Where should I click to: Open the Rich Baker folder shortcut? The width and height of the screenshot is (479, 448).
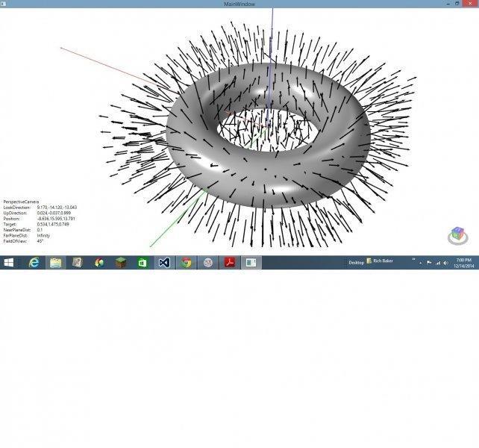coord(380,261)
